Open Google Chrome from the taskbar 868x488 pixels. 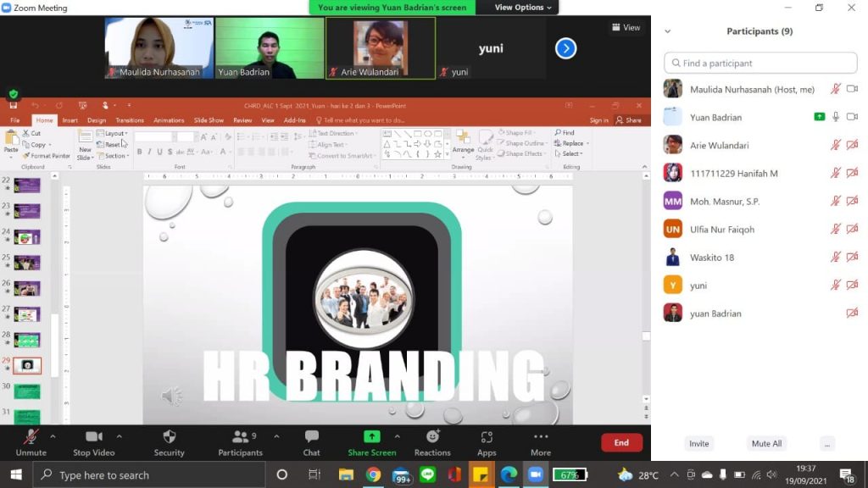point(373,474)
